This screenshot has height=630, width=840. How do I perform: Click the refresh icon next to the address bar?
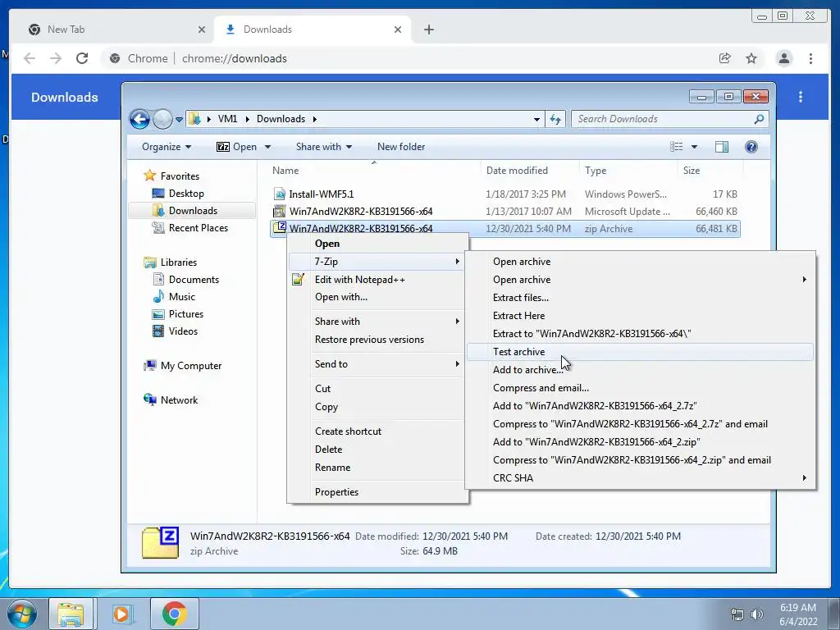coord(555,119)
